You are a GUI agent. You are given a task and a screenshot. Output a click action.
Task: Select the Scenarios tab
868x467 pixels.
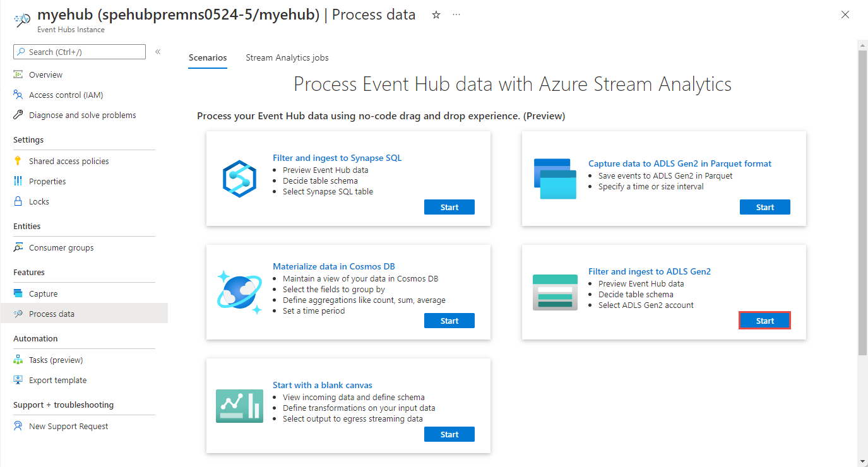(208, 57)
